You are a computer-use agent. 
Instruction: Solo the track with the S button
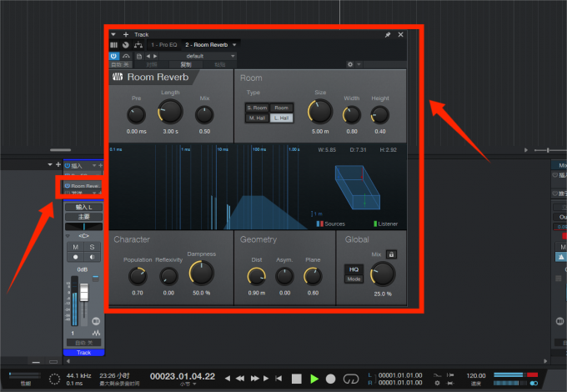click(92, 247)
